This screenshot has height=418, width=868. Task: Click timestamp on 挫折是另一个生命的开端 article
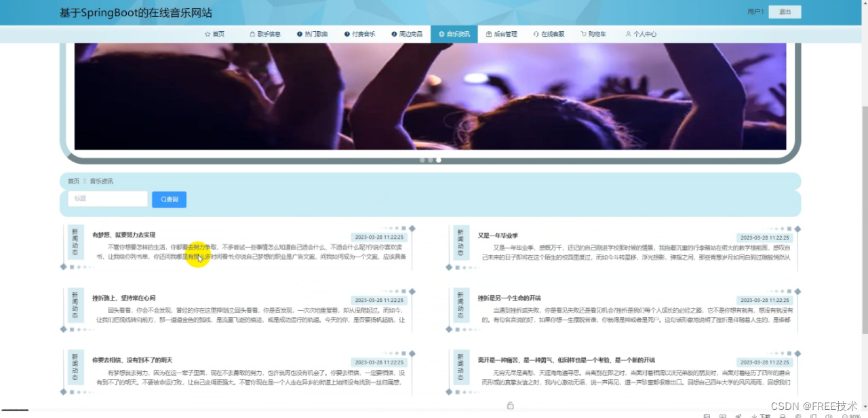click(765, 300)
